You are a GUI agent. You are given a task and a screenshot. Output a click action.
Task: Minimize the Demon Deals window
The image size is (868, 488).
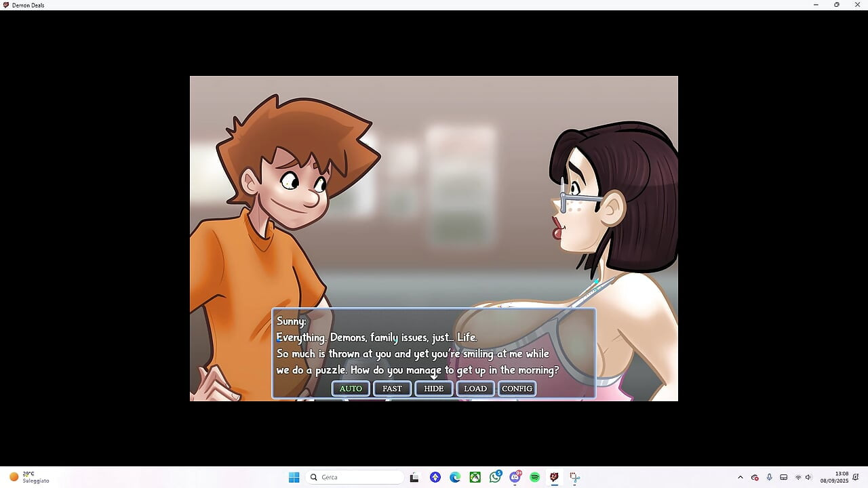pos(816,5)
